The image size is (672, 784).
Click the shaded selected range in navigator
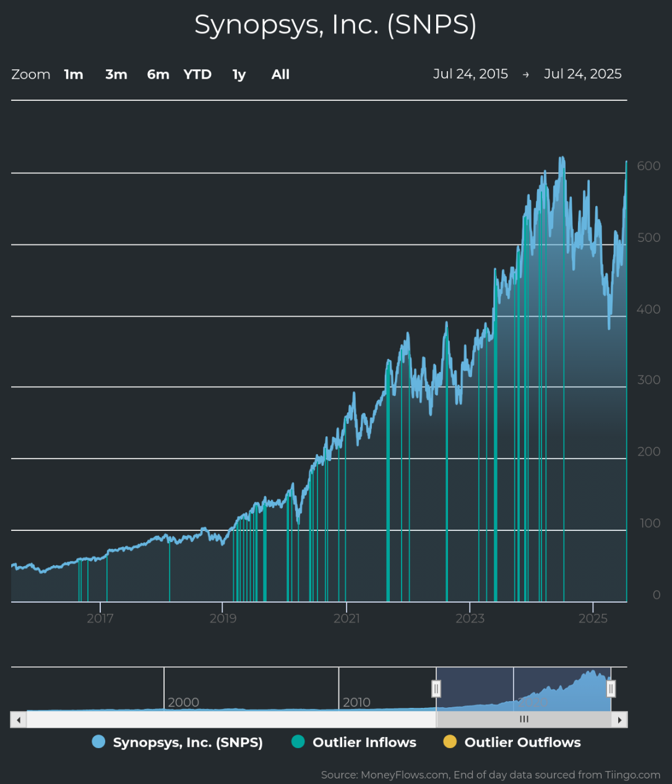[523, 689]
